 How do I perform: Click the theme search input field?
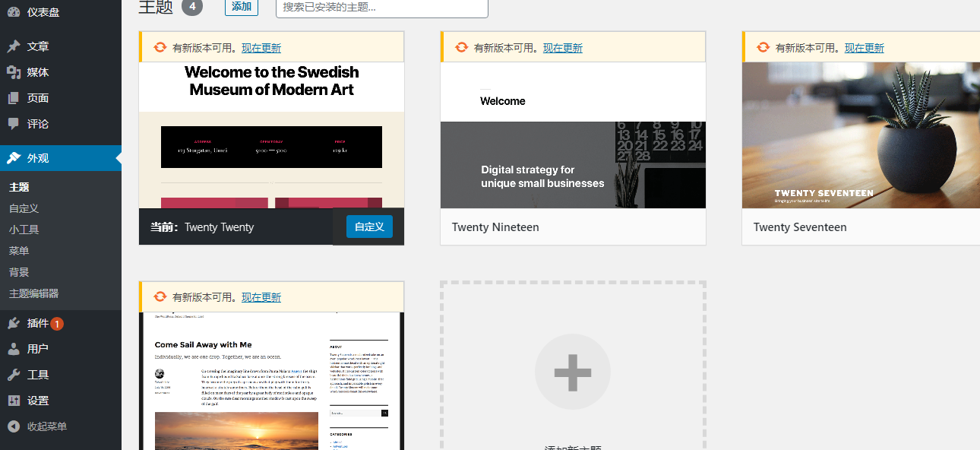(x=380, y=6)
